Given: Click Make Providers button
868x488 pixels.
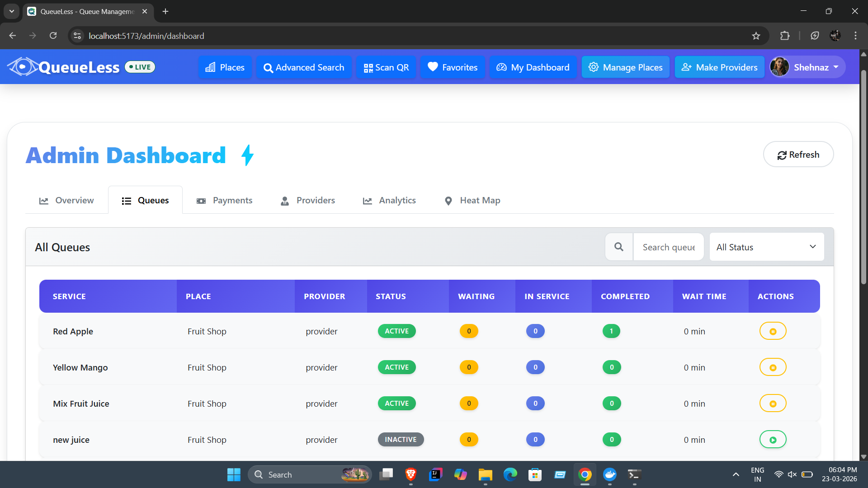Looking at the screenshot, I should (x=719, y=67).
